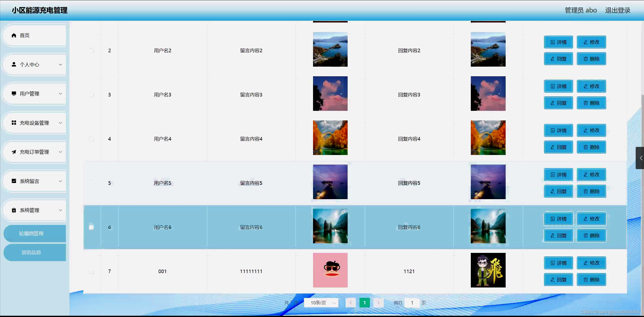Click the side panel collapse arrow on the right edge
644x317 pixels.
coord(640,158)
